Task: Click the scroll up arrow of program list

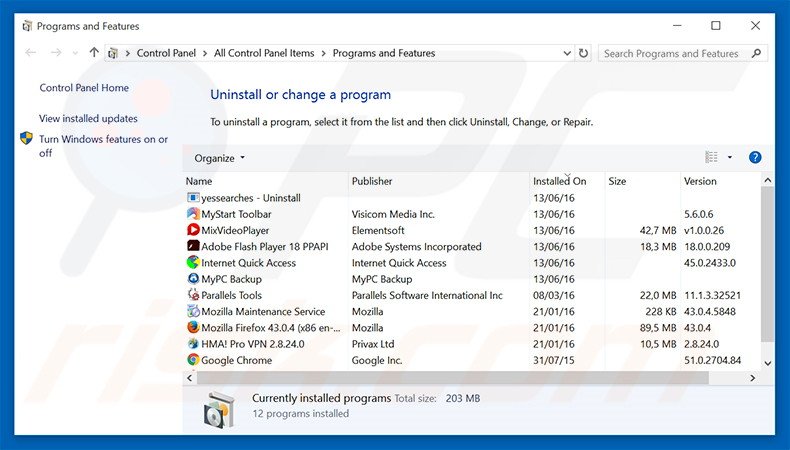Action: point(767,180)
